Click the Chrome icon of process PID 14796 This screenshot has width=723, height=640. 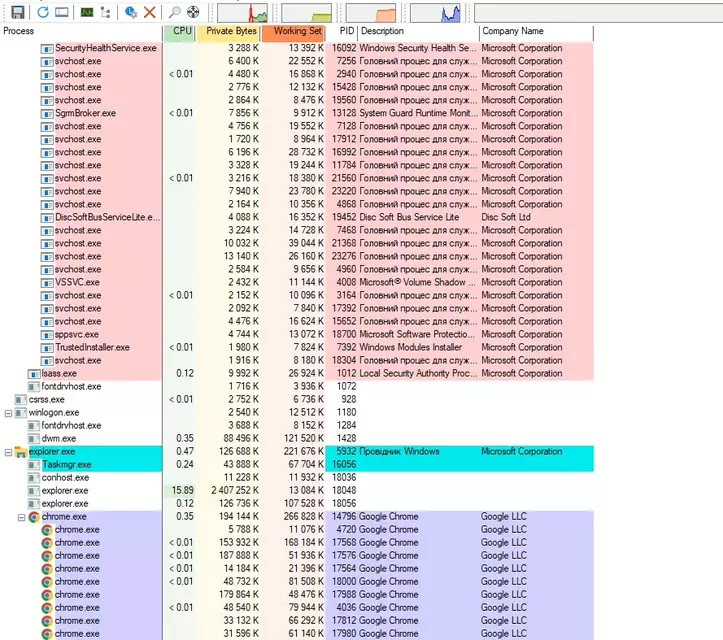tap(34, 517)
